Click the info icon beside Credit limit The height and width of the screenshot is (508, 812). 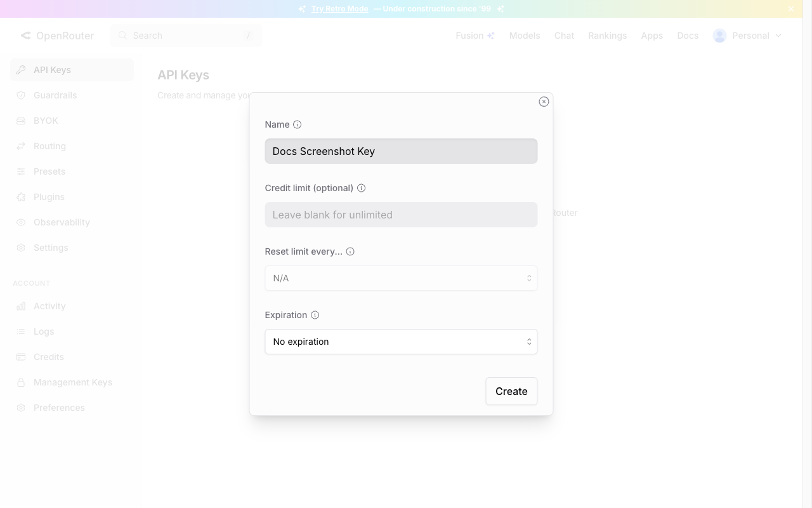(x=361, y=188)
